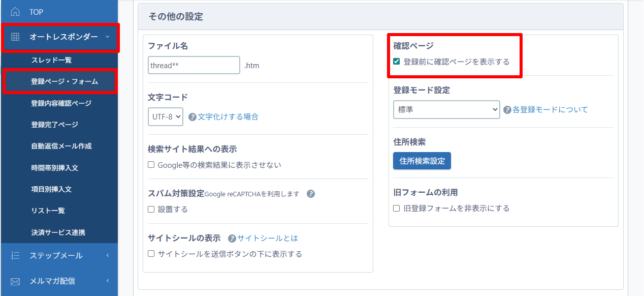Click help icon beside 文字化けする場合
The width and height of the screenshot is (644, 296).
point(192,117)
